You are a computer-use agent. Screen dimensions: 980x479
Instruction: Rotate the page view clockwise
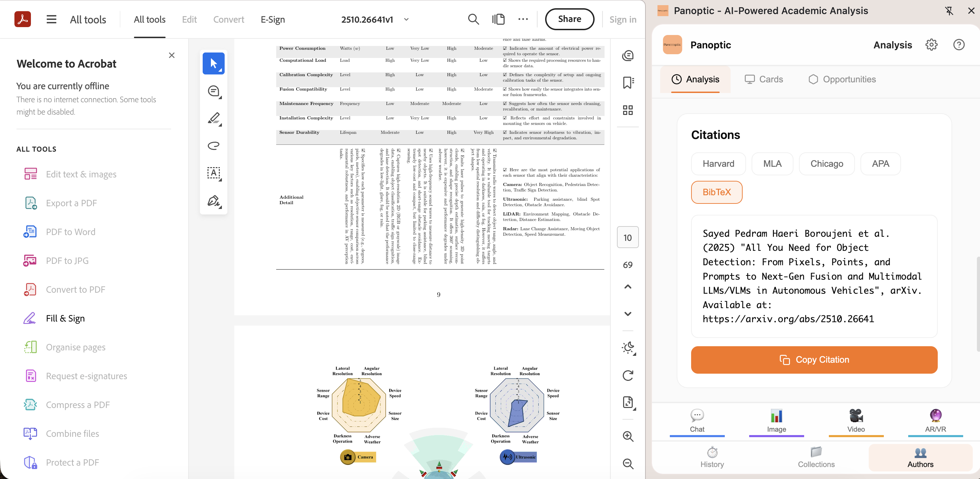pos(628,376)
